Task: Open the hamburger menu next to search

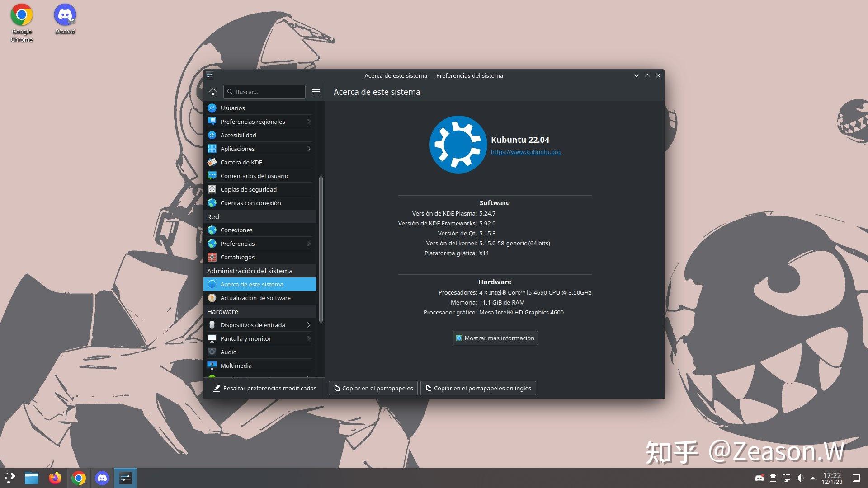Action: coord(316,92)
